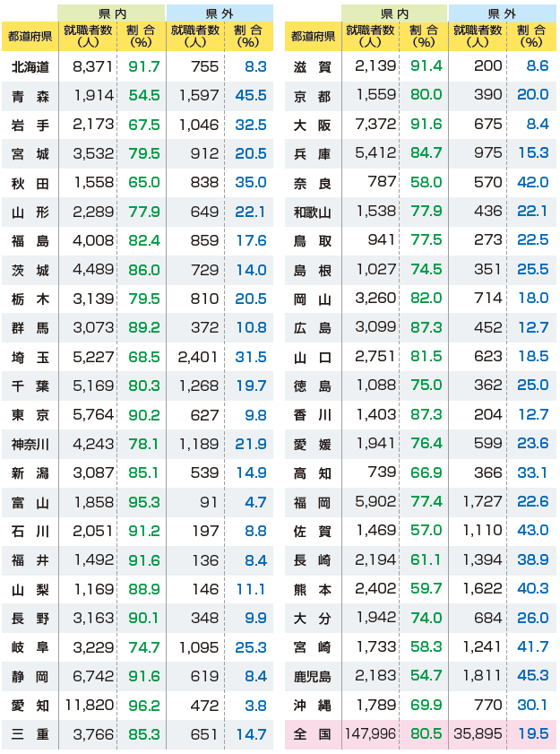Click 千葉's in-prefecture count 5,169
560x754 pixels.
[93, 386]
